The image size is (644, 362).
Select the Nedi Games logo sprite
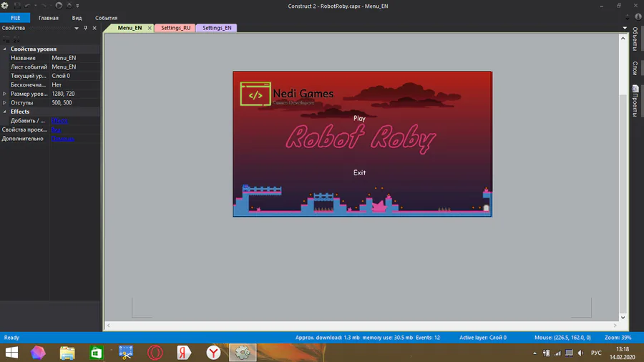pos(287,94)
